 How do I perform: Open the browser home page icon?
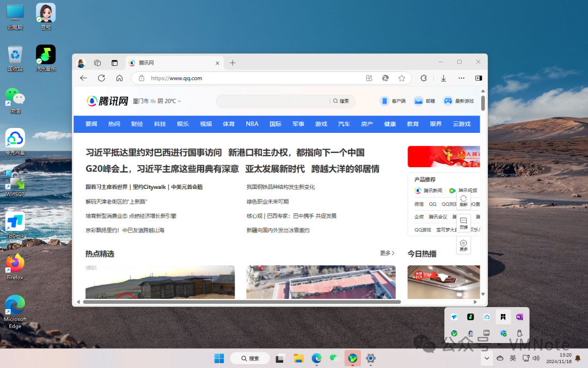coord(119,78)
